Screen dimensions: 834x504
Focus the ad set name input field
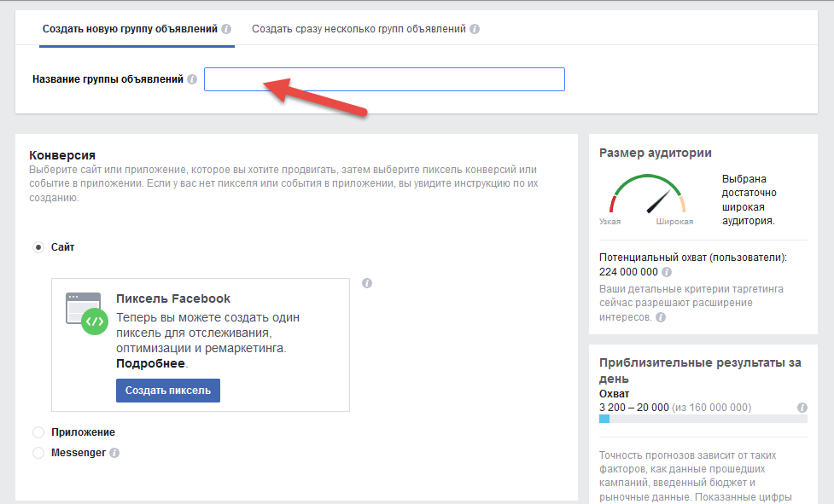coord(384,79)
